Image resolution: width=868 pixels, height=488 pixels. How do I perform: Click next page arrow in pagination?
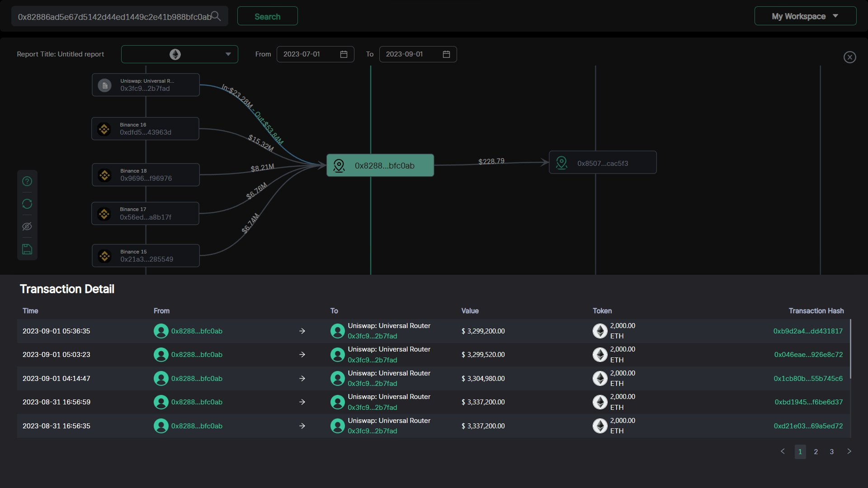(x=849, y=451)
